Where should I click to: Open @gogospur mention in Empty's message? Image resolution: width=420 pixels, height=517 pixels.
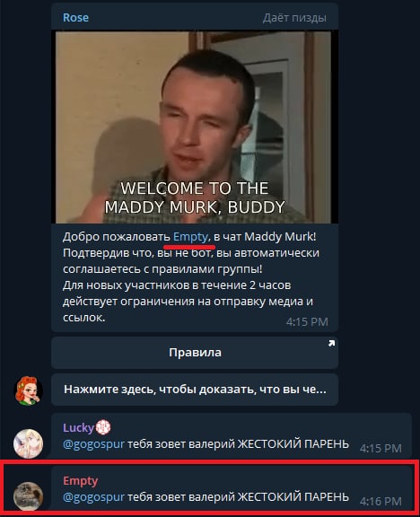point(93,497)
